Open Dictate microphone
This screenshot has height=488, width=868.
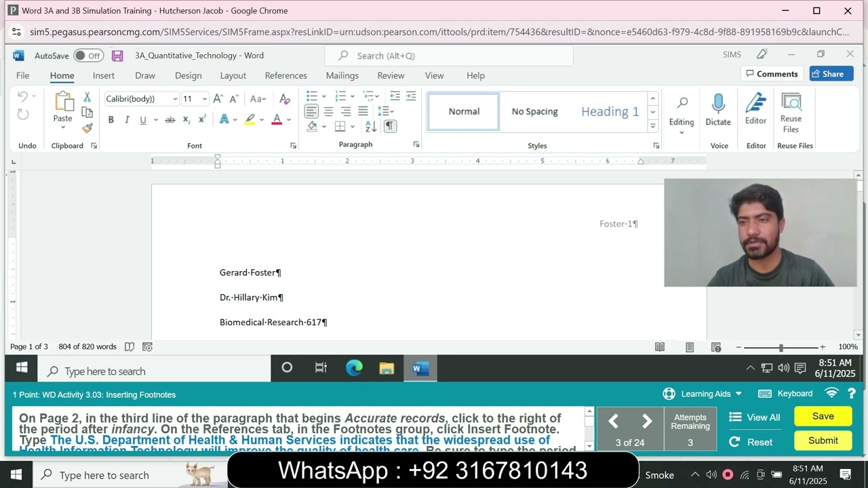[718, 110]
